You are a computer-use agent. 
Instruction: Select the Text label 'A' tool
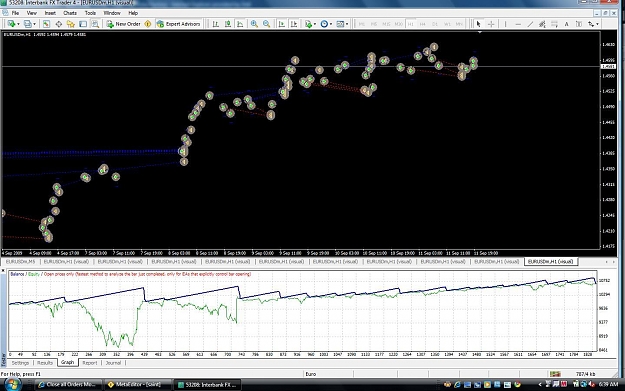566,24
